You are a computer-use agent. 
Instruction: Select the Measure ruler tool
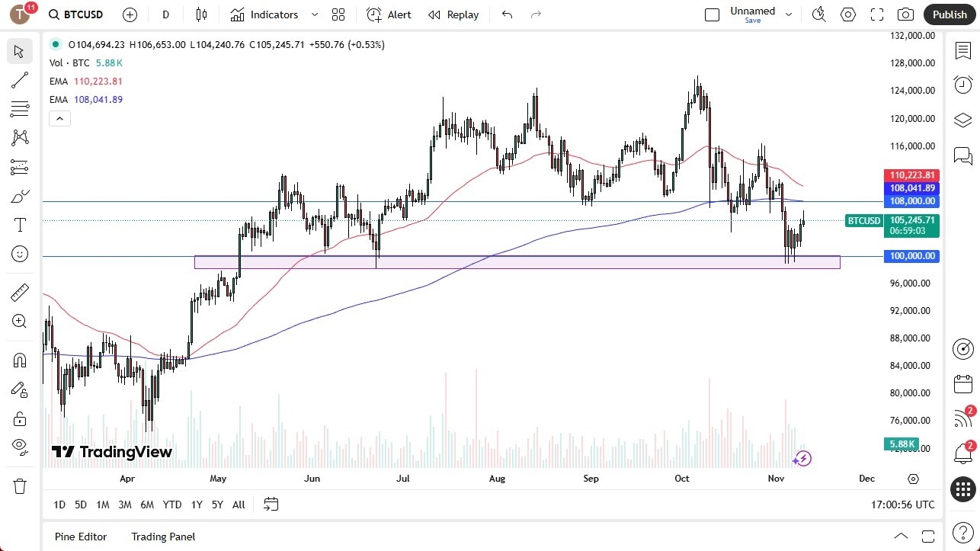20,292
